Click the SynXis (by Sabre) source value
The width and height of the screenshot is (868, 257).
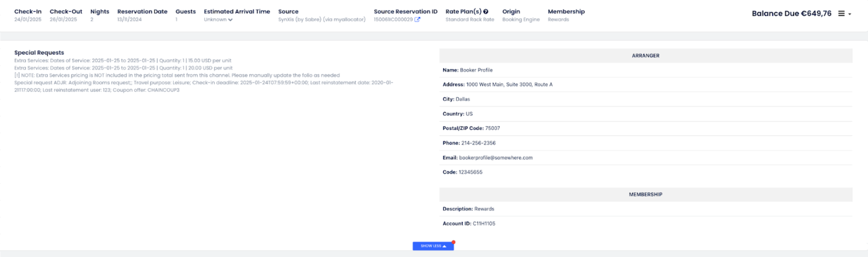pyautogui.click(x=321, y=19)
